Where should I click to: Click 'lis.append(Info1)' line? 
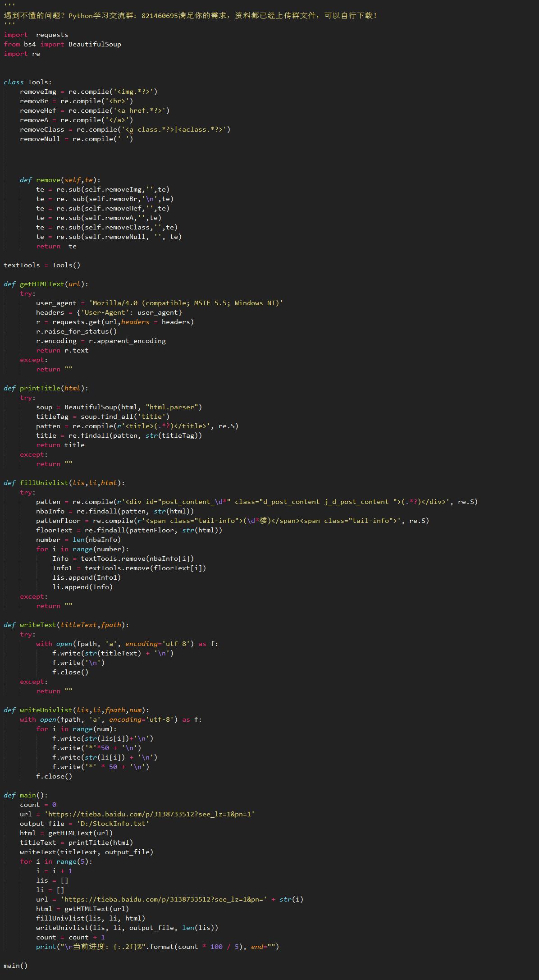(x=87, y=577)
